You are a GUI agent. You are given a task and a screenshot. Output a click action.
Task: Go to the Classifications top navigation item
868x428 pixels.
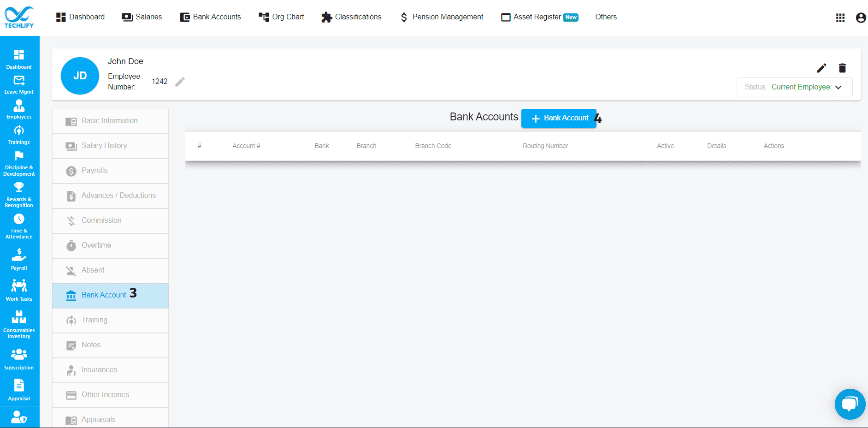click(351, 17)
